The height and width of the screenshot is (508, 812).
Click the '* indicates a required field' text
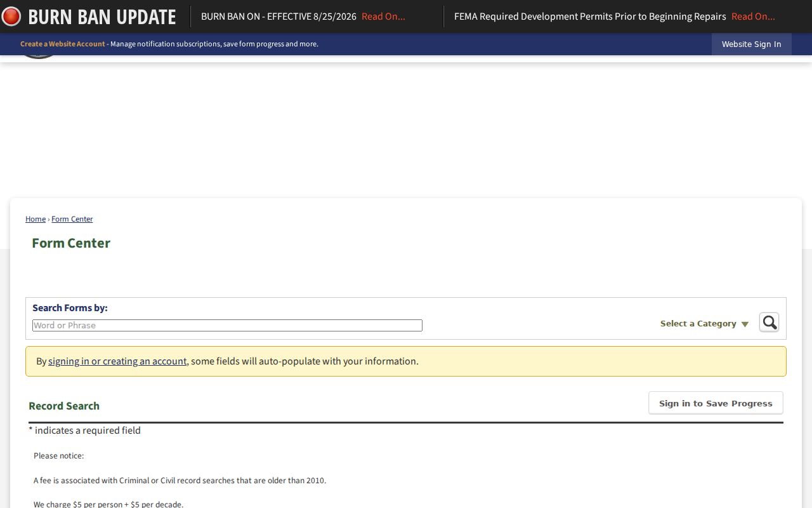pos(84,431)
